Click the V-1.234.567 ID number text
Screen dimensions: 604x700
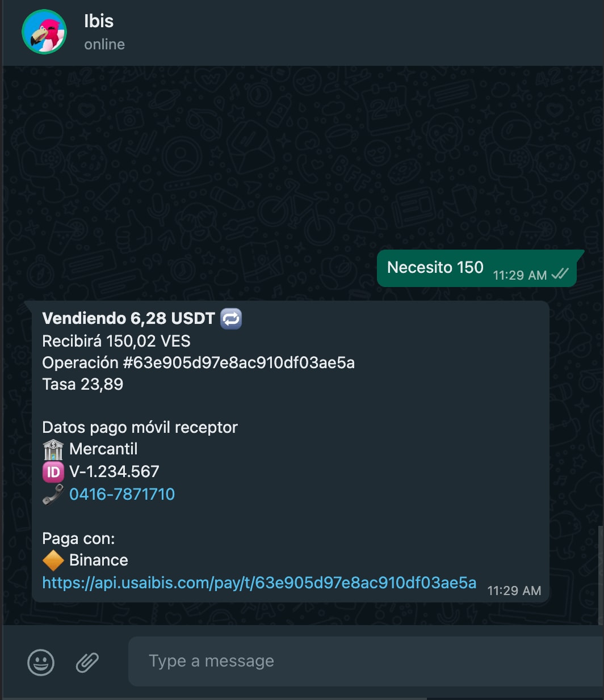(114, 471)
